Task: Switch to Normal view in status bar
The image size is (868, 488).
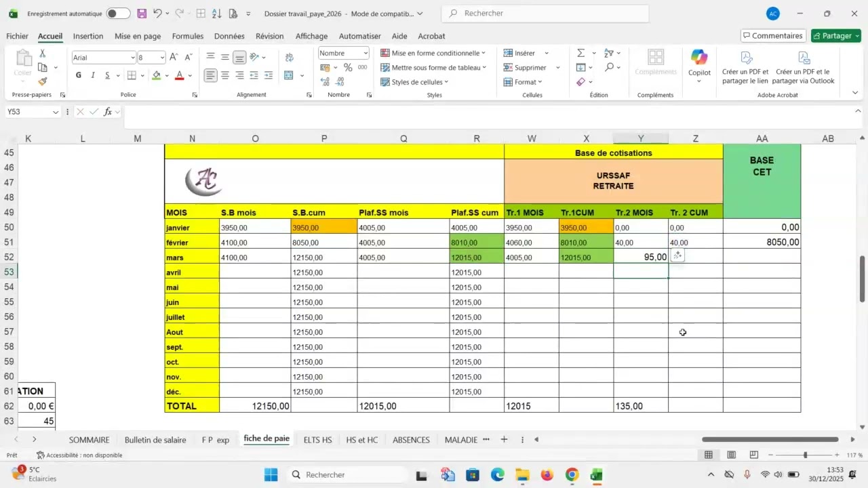Action: 709,455
